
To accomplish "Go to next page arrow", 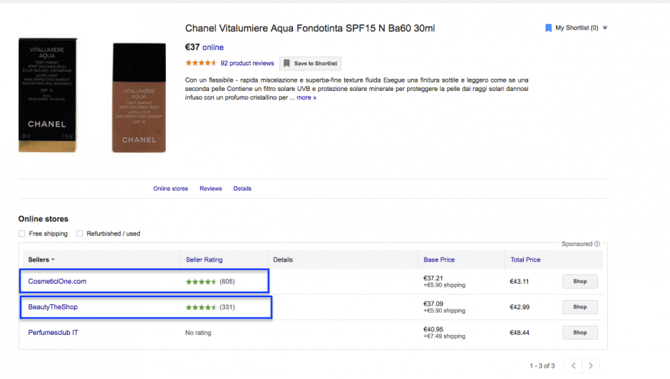I will pyautogui.click(x=591, y=366).
